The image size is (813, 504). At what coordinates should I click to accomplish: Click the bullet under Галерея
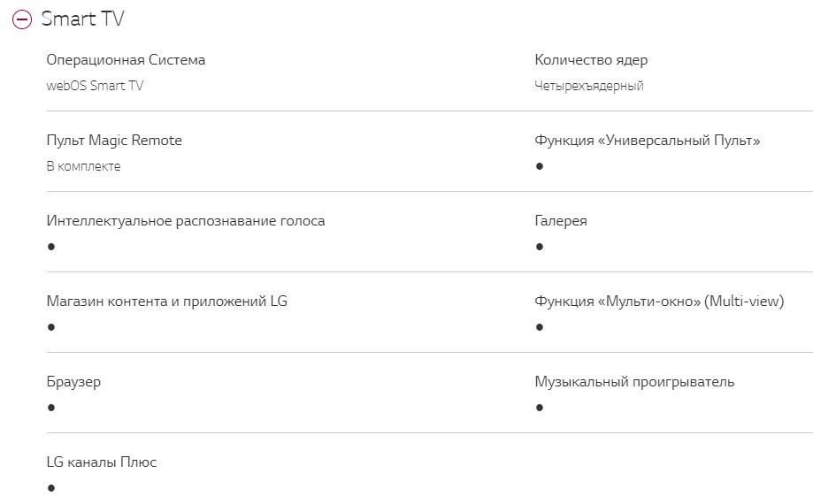coord(540,247)
